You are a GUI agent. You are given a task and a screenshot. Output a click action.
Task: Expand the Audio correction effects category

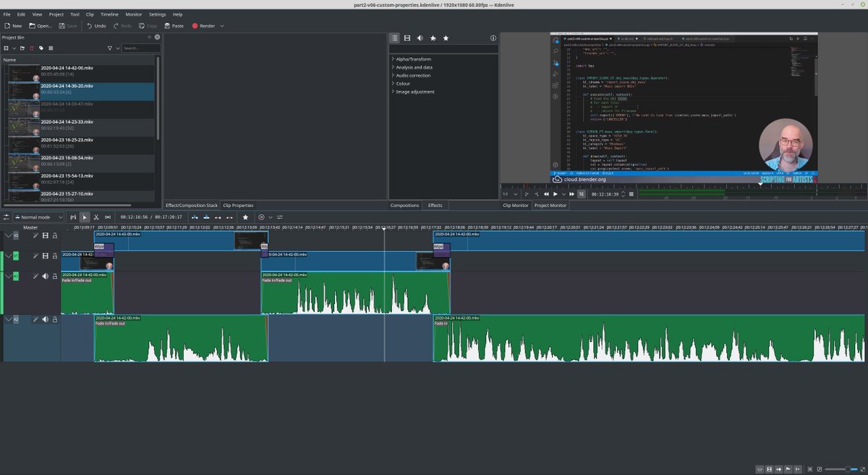412,75
